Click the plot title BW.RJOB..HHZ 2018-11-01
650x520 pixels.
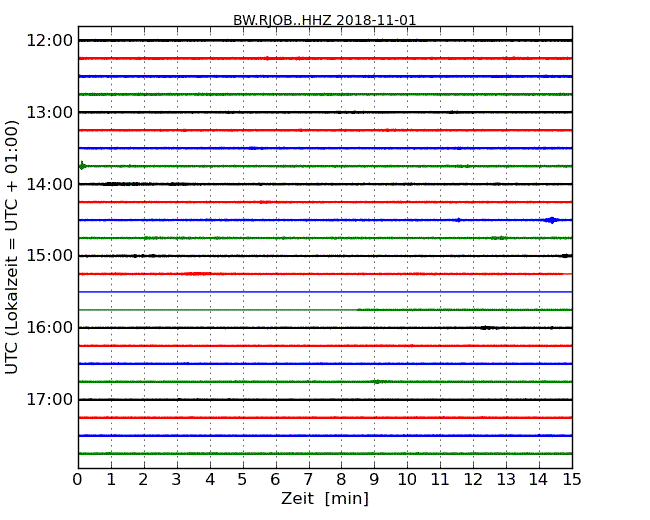click(324, 20)
